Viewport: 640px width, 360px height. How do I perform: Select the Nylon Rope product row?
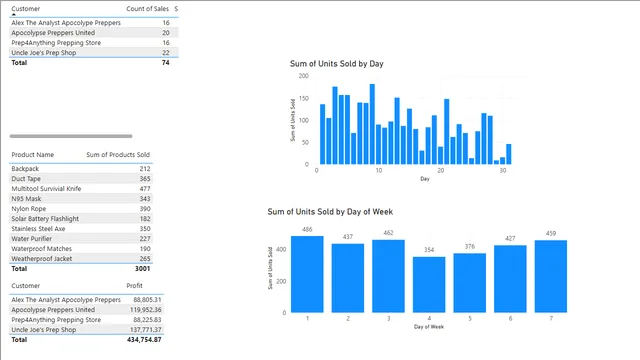(x=81, y=209)
